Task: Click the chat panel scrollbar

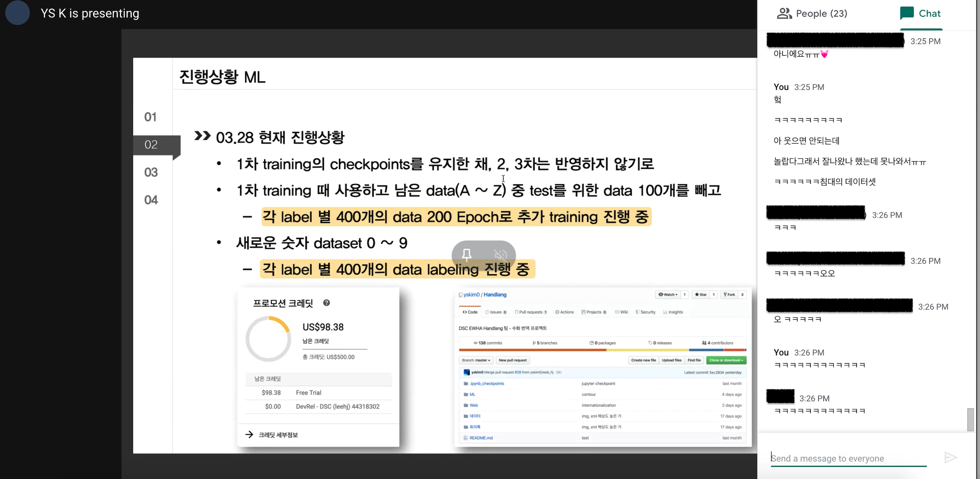Action: [970, 419]
